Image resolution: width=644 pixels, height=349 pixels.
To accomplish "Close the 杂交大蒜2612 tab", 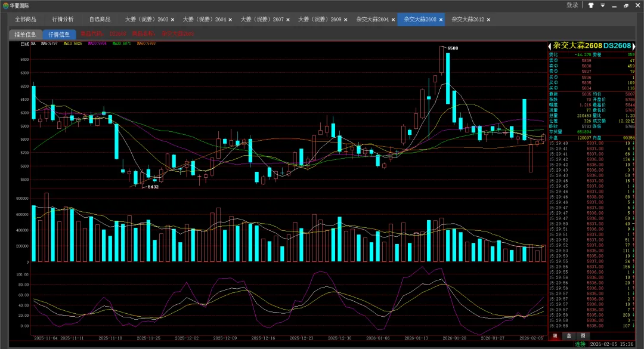I will point(488,20).
